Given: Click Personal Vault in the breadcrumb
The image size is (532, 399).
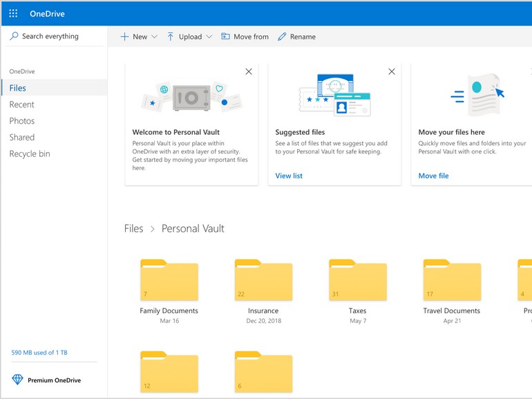Looking at the screenshot, I should 193,228.
